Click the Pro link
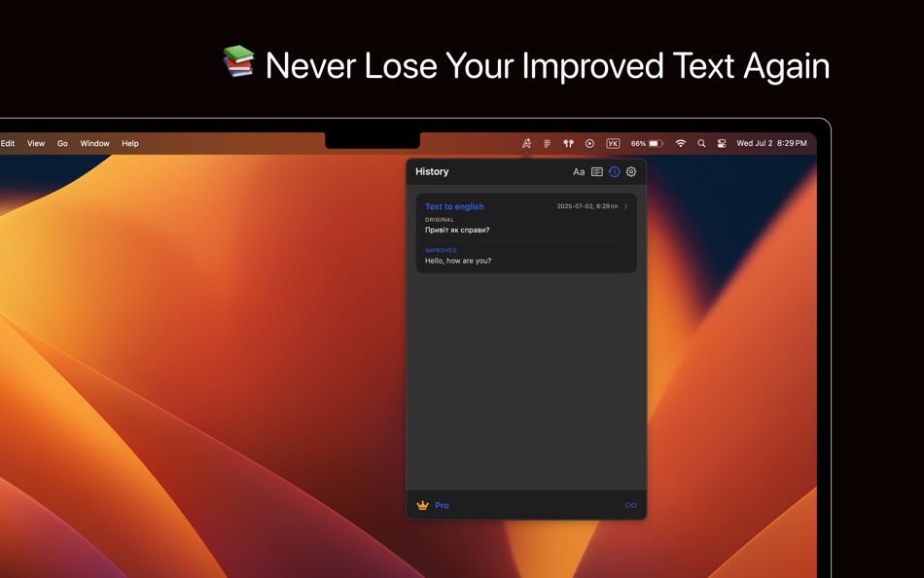 pos(441,505)
